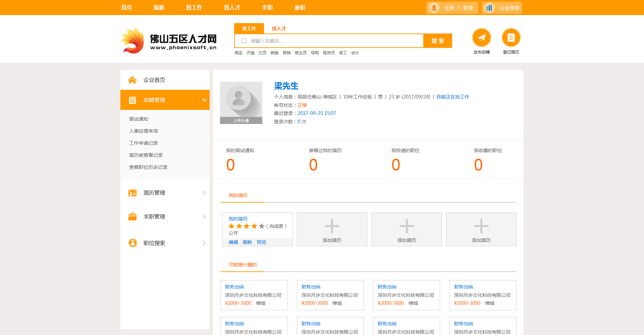Click the 求职管理 briefcase icon
Viewport: 644px width, 335px height.
point(132,217)
